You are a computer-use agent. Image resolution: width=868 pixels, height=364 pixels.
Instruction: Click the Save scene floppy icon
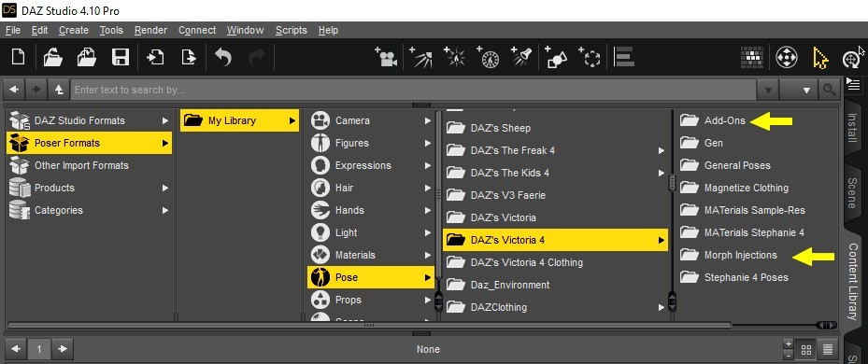121,57
